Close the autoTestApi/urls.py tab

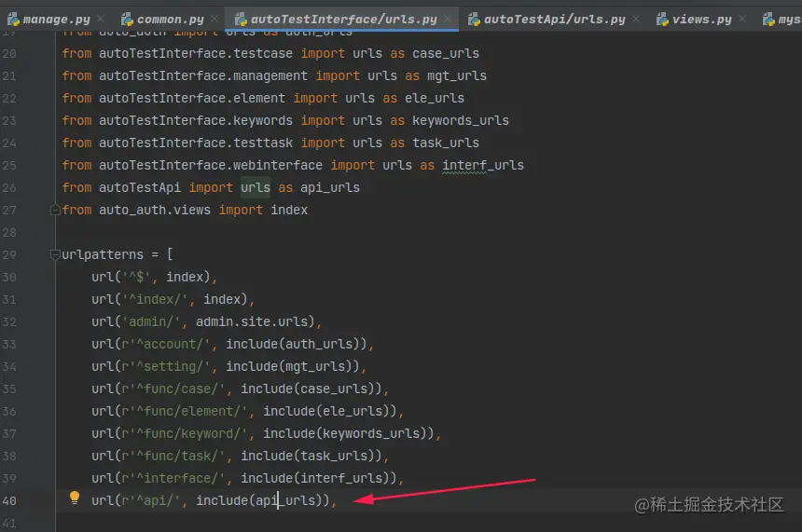pyautogui.click(x=636, y=19)
